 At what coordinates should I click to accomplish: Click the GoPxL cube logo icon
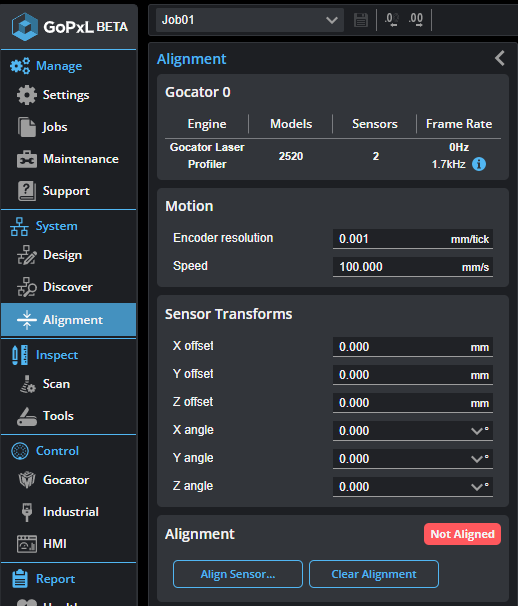pos(25,27)
